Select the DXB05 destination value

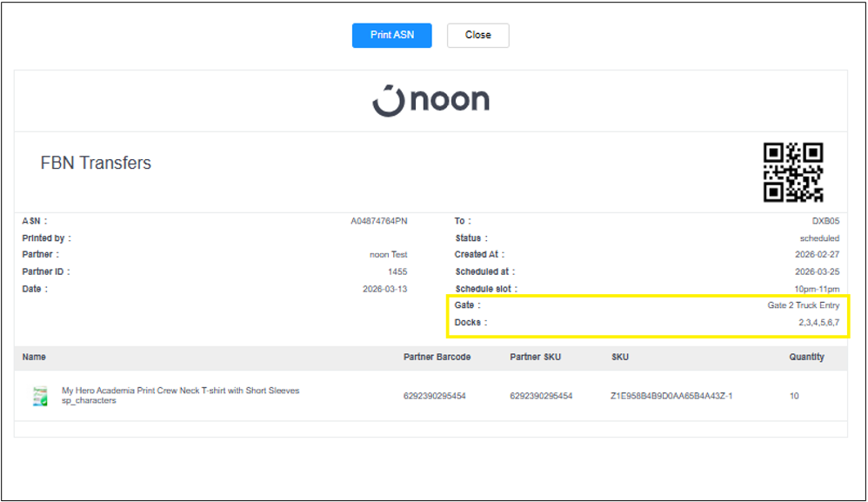pyautogui.click(x=825, y=221)
